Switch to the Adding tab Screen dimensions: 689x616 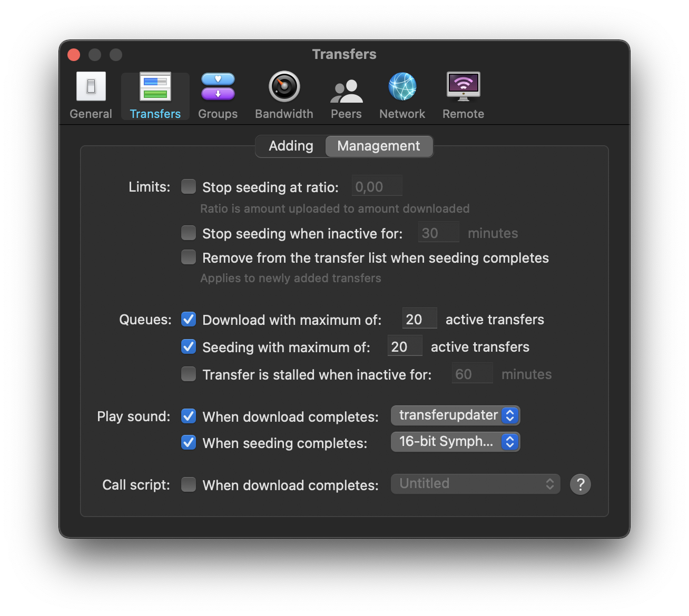tap(291, 146)
